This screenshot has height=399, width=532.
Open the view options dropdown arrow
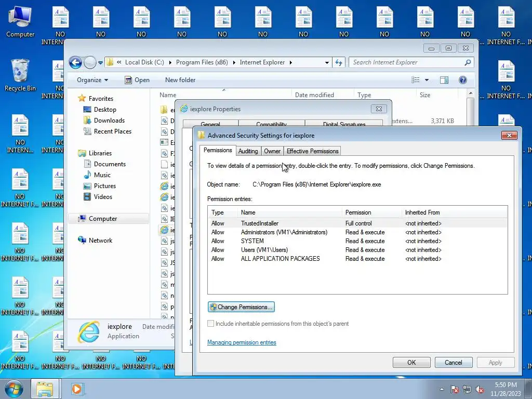(427, 80)
